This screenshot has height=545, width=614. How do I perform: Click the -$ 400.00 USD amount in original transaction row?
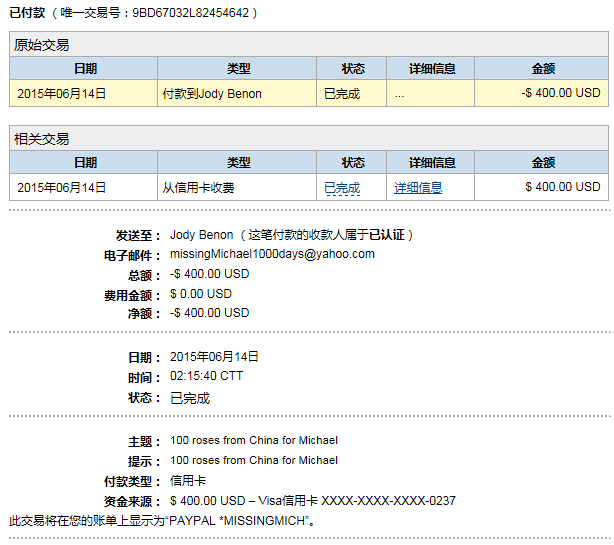(x=561, y=94)
